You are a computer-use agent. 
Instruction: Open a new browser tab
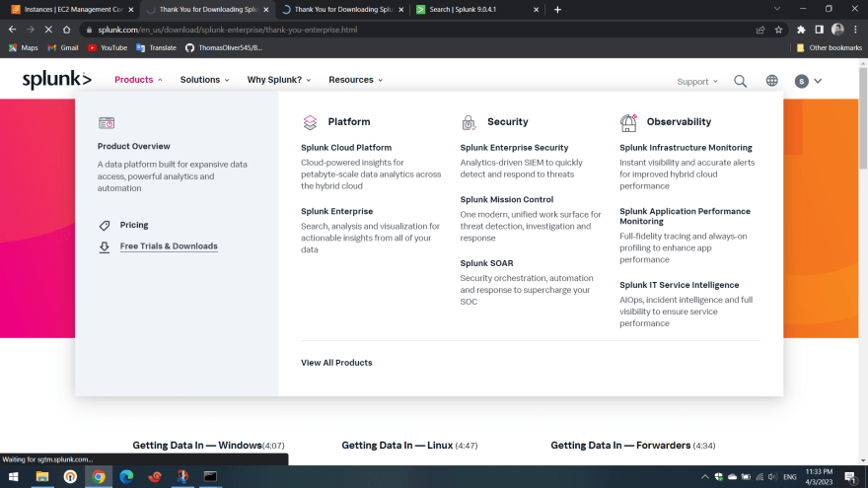pyautogui.click(x=557, y=10)
